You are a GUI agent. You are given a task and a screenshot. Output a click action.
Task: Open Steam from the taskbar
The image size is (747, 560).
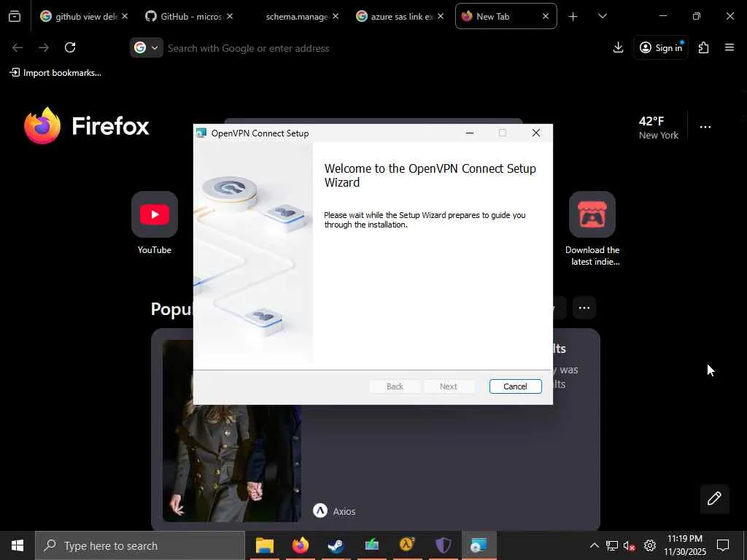pos(336,545)
